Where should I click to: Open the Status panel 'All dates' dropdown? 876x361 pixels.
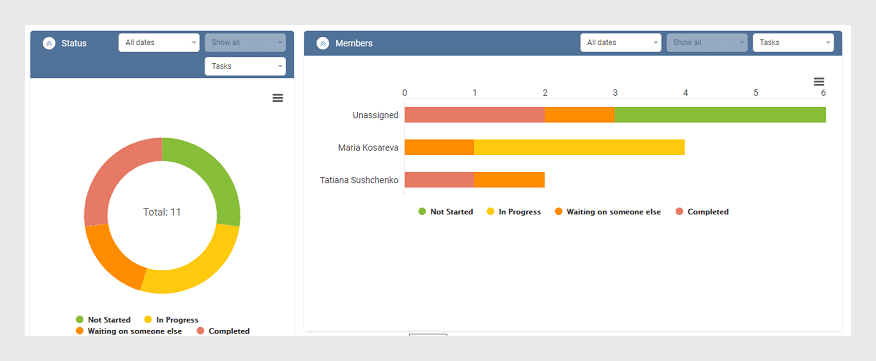(x=159, y=42)
